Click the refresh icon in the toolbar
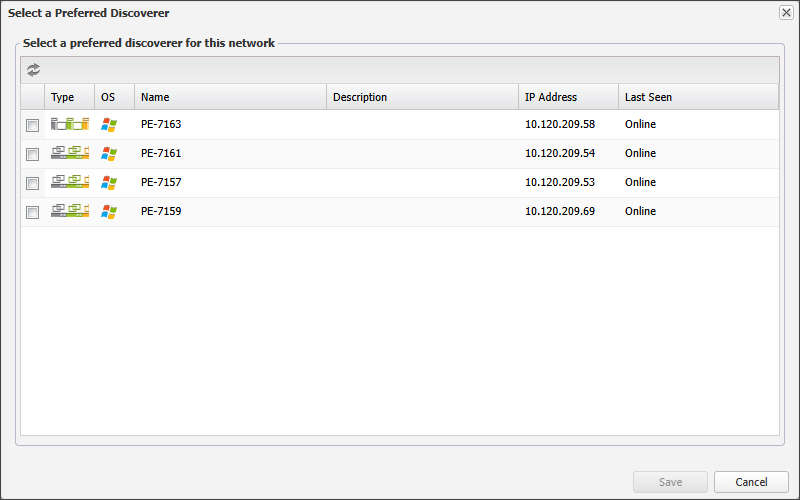The image size is (800, 500). click(x=34, y=70)
